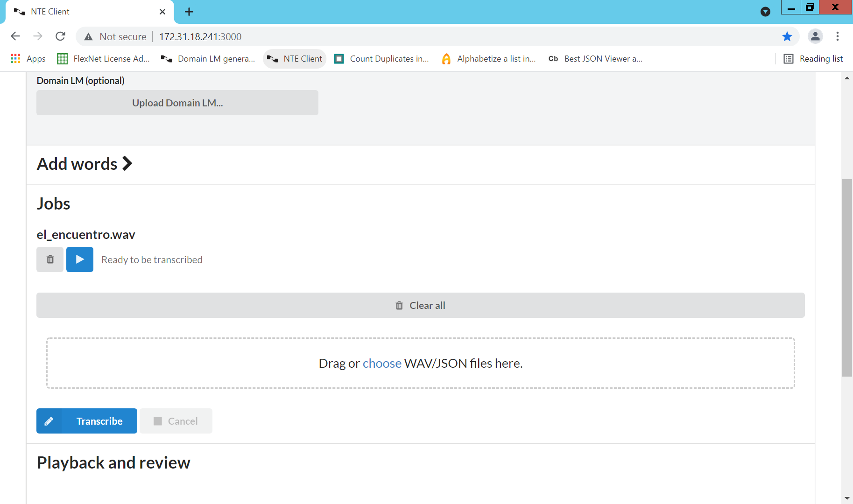The width and height of the screenshot is (853, 504).
Task: Navigate back with the back arrow
Action: (15, 36)
